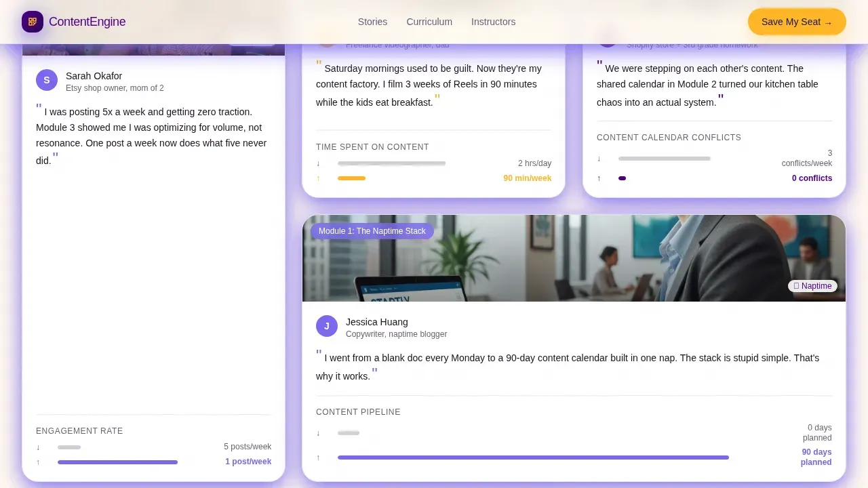Click the Naptime tag on the photo
This screenshot has width=868, height=488.
[812, 286]
